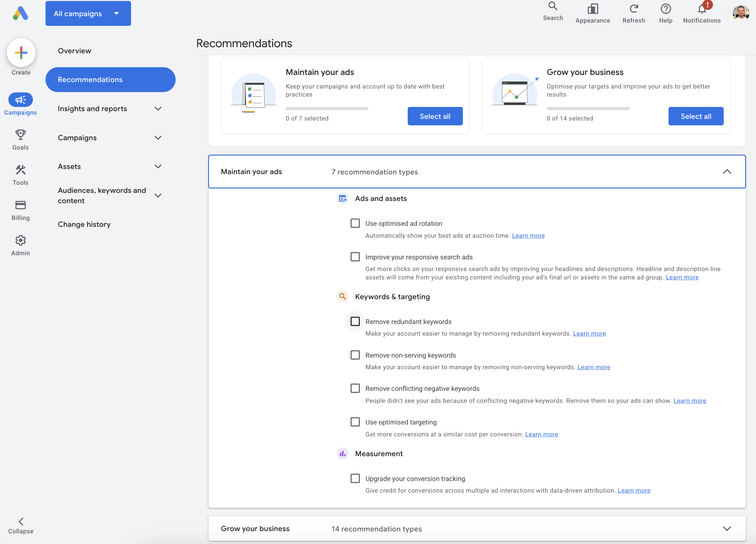Select the Recommendations menu item
This screenshot has height=544, width=756.
coord(110,80)
